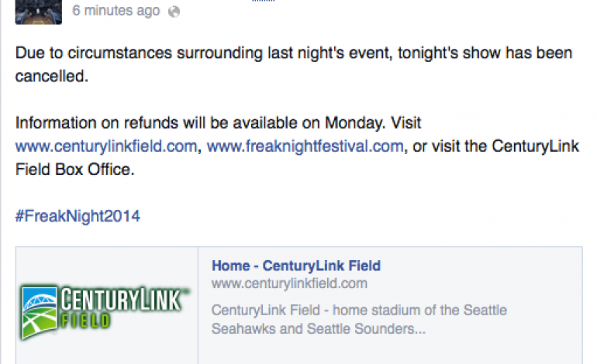597x364 pixels.
Task: Click the preview description mentioning home stadium
Action: click(359, 311)
